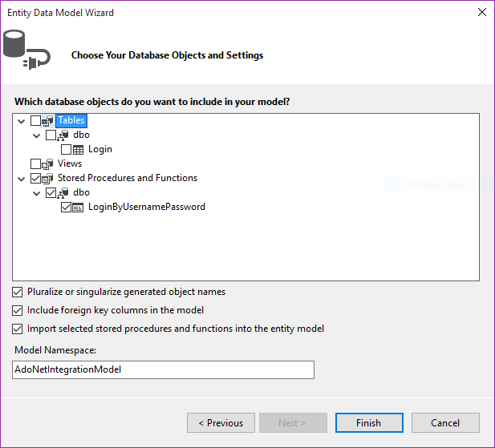Click the Login table icon
Image resolution: width=495 pixels, height=448 pixels.
[x=79, y=150]
